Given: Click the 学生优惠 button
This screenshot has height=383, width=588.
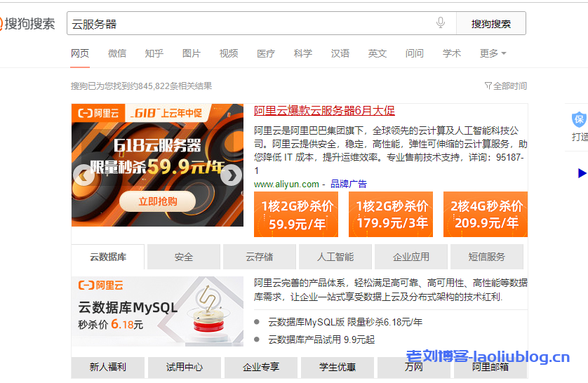Looking at the screenshot, I should (x=338, y=368).
